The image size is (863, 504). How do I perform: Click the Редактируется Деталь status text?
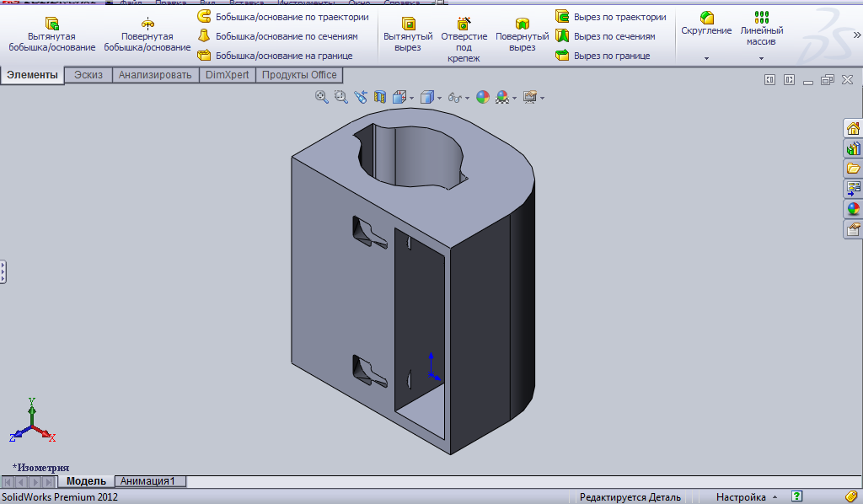tap(630, 497)
